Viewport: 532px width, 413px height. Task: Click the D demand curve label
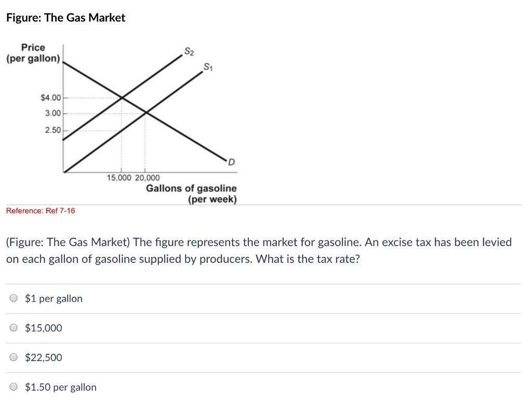pyautogui.click(x=231, y=162)
